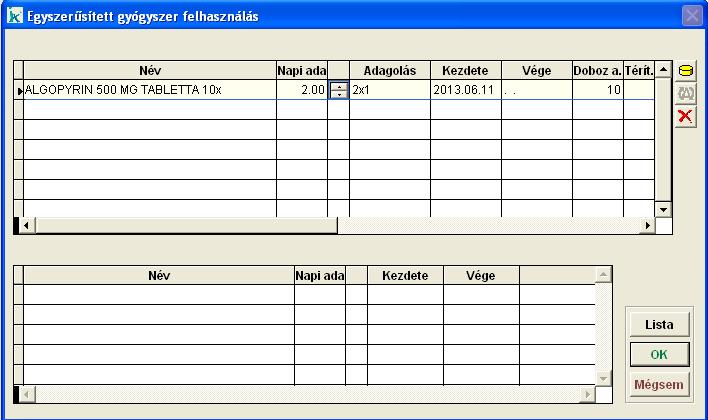The width and height of the screenshot is (708, 420).
Task: Click the Doboz a. cell with value 10
Action: coord(597,90)
